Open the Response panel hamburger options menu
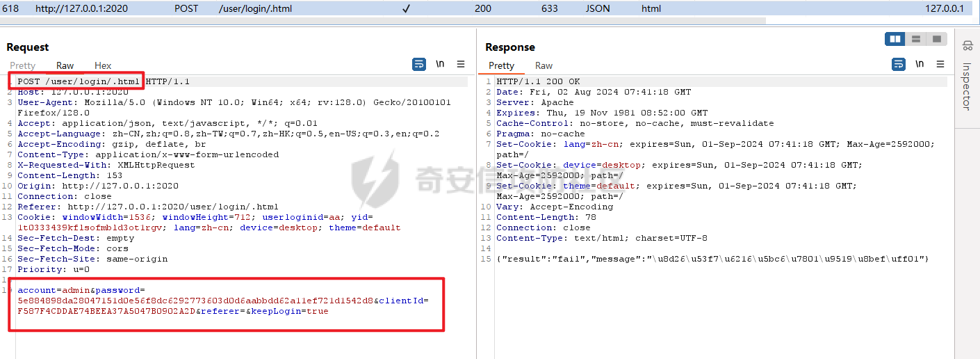The image size is (980, 359). pyautogui.click(x=940, y=64)
